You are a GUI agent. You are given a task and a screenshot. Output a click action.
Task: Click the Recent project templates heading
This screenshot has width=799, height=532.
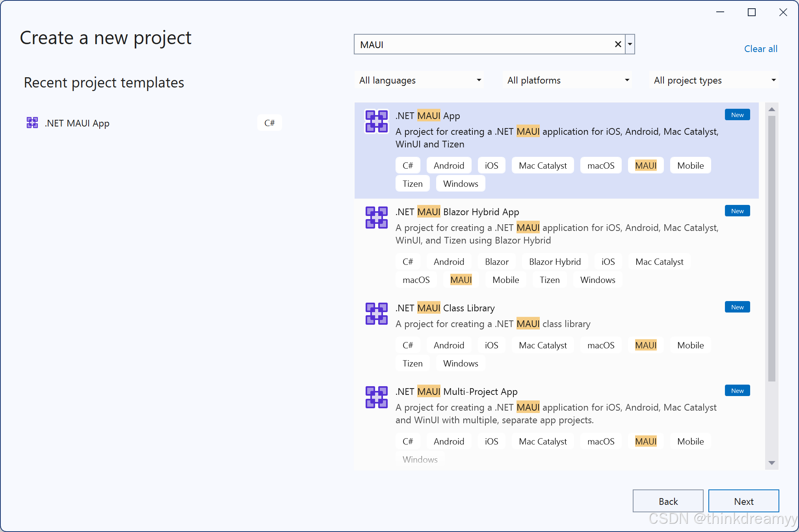[104, 83]
